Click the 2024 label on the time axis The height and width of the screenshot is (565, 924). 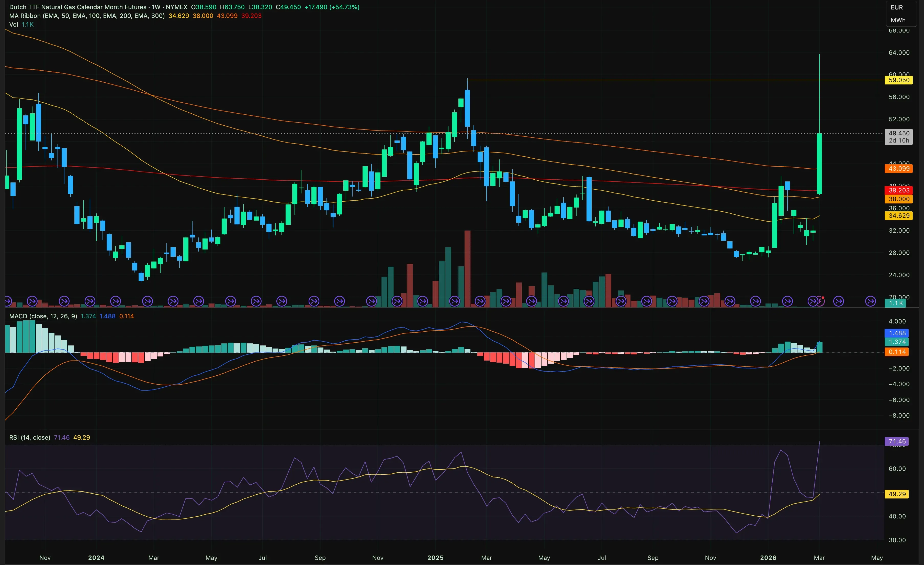click(x=96, y=558)
